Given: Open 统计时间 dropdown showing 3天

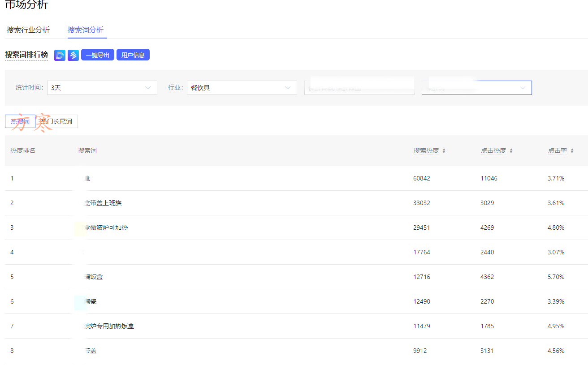Looking at the screenshot, I should point(102,88).
